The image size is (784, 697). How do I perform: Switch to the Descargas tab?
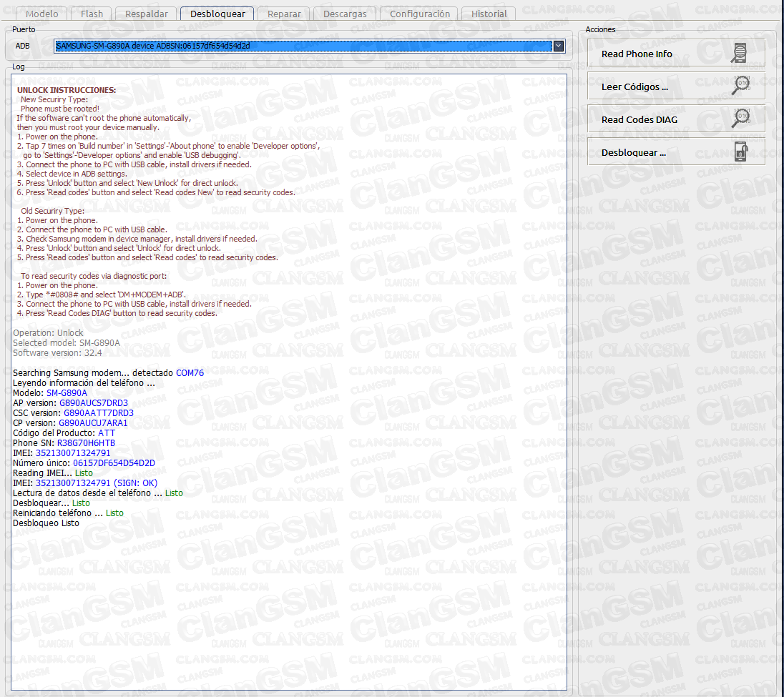(x=345, y=14)
